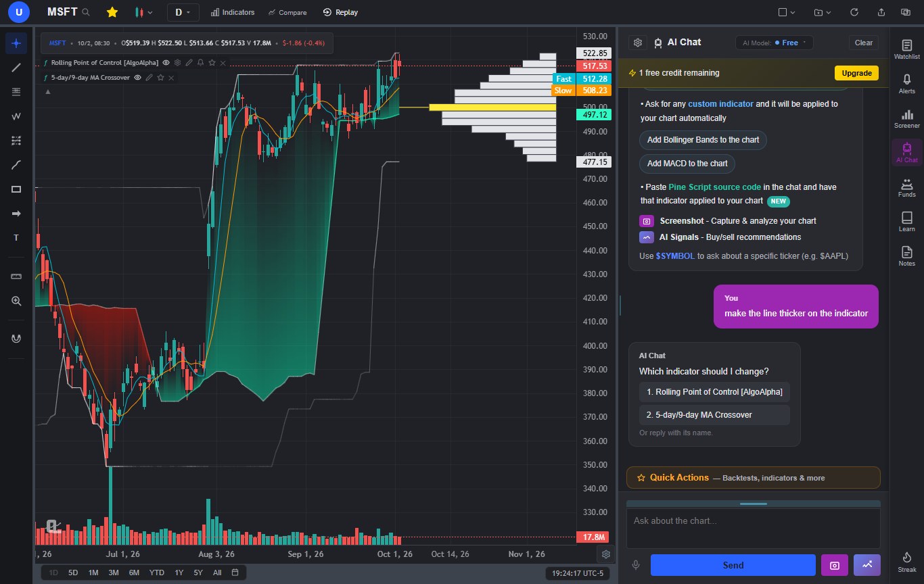Select the ruler measure tool
Viewport: 924px width, 584px height.
[16, 276]
